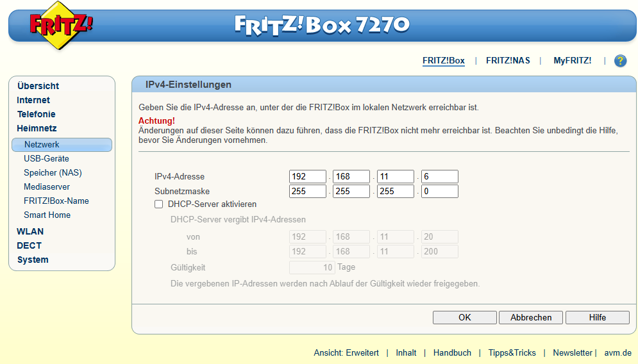This screenshot has height=364, width=638.
Task: Switch to the FRITZ!NAS tab
Action: pos(508,61)
